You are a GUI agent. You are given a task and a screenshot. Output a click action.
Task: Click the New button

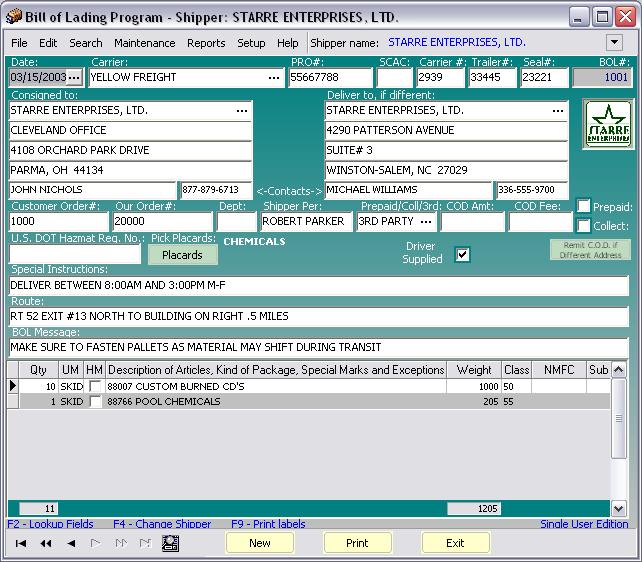pyautogui.click(x=260, y=543)
